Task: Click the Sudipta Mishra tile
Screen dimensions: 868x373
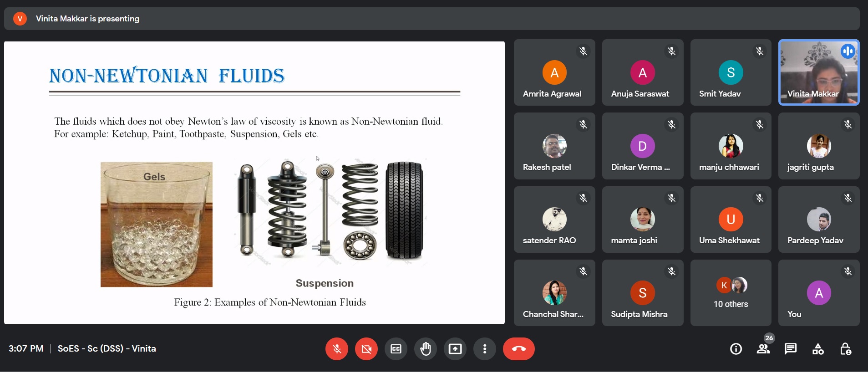Action: [642, 293]
